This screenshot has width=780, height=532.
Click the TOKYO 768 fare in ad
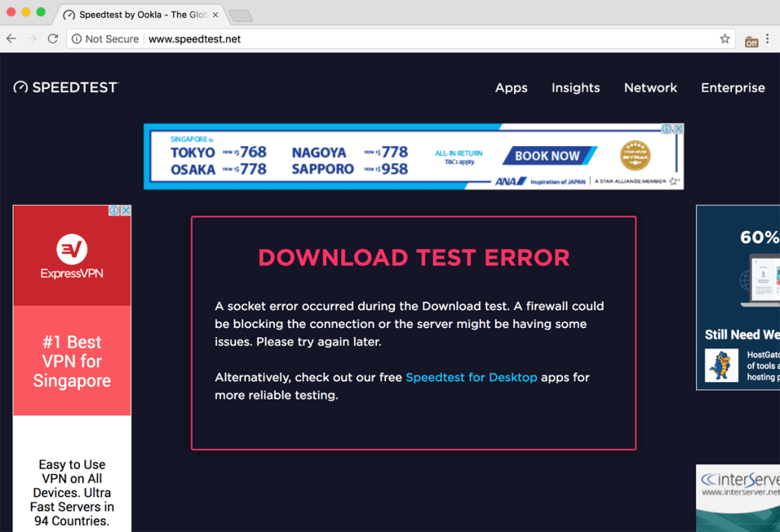[x=219, y=151]
